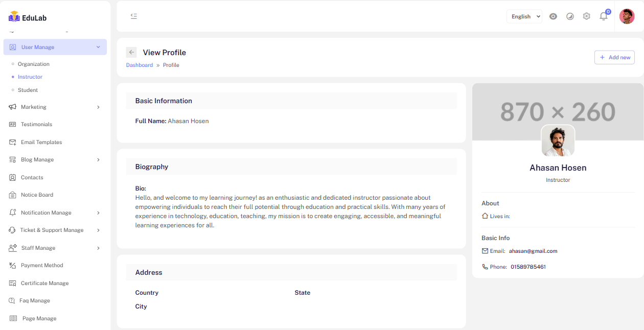Click the Certificate Manage icon
Viewport: 644px width, 330px height.
[13, 284]
